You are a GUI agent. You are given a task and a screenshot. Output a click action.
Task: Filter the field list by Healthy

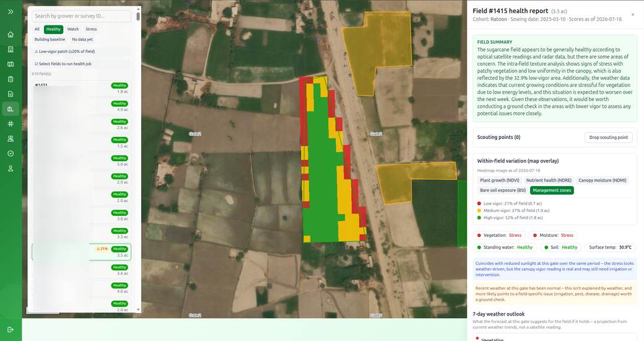53,29
